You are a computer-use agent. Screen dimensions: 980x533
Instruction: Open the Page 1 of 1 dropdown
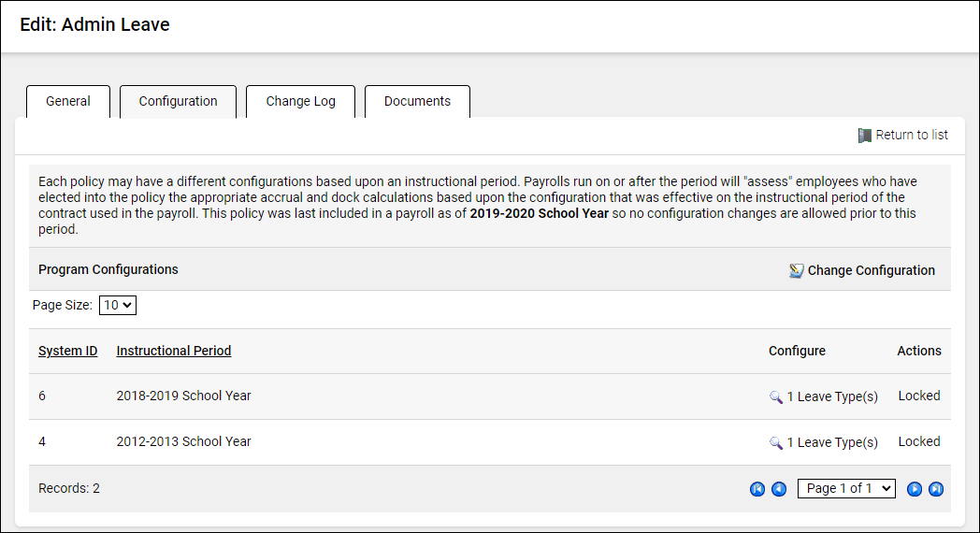pyautogui.click(x=845, y=488)
